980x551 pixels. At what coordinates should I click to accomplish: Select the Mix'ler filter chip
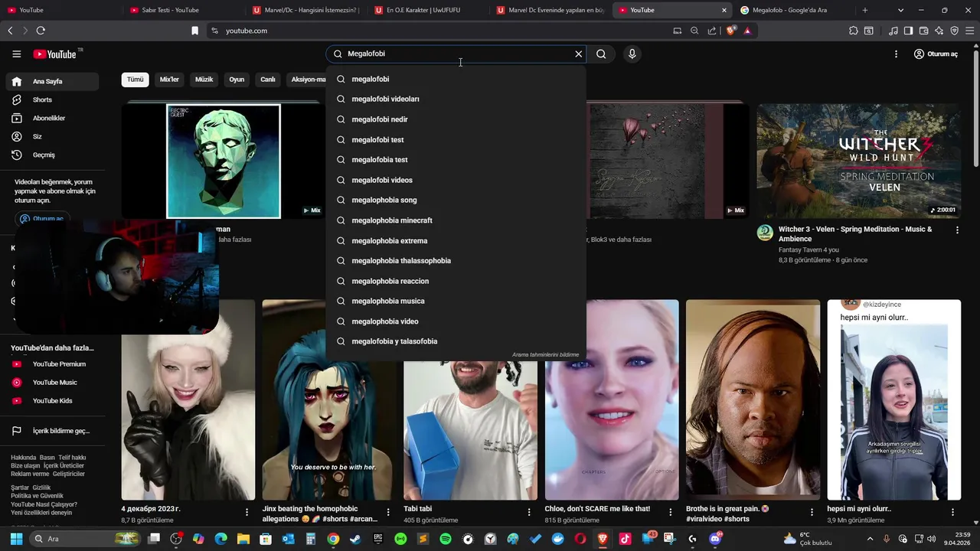click(169, 80)
